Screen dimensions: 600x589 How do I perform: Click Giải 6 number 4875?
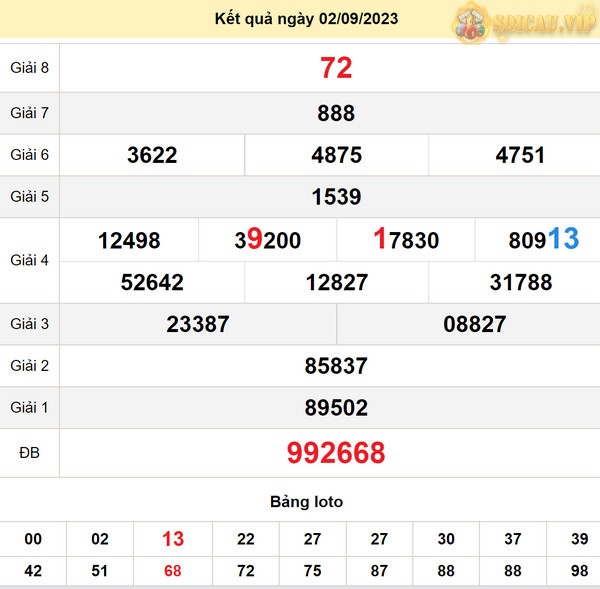pyautogui.click(x=336, y=155)
